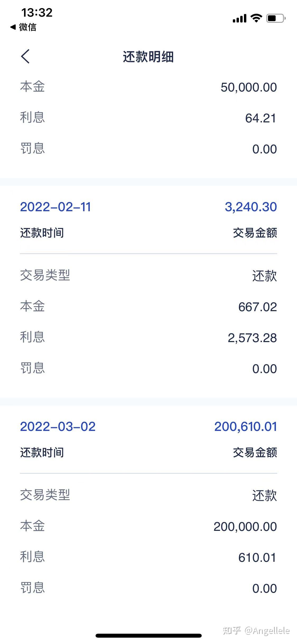Tap the home indicator bar

[148, 636]
